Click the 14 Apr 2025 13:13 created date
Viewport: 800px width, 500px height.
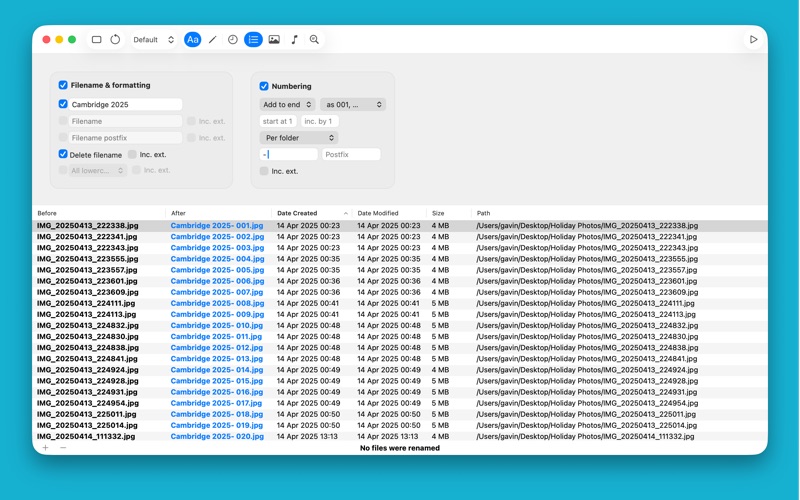(307, 436)
